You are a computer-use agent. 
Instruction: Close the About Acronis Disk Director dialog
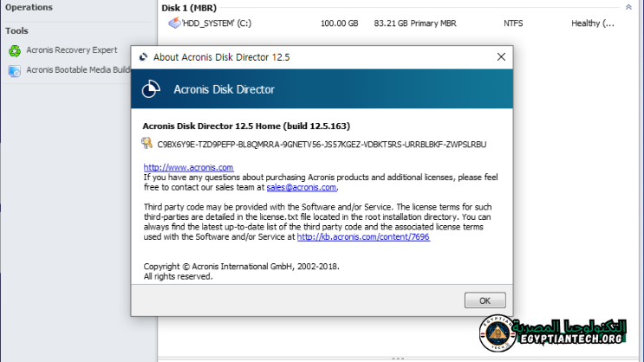(x=501, y=57)
